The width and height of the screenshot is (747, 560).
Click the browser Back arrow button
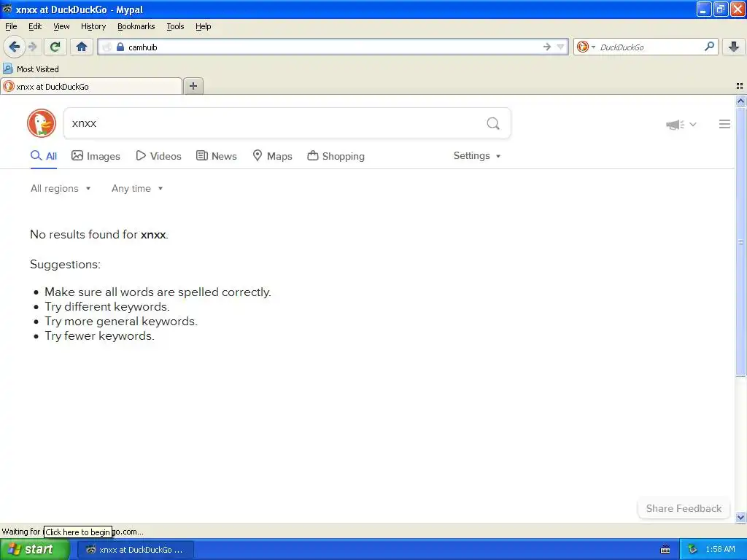click(14, 47)
